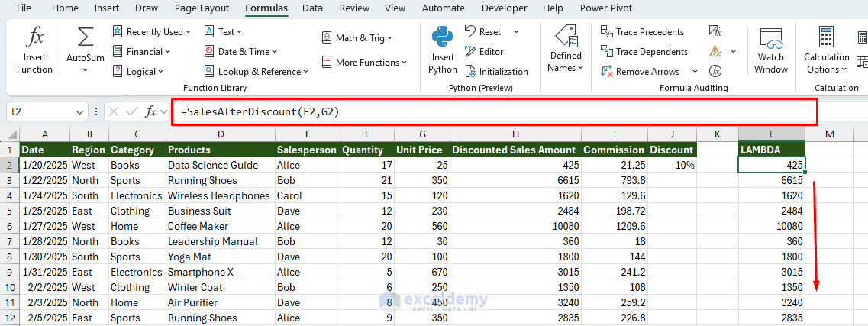Screen dimensions: 868x326
Task: Click the AutoSum sigma icon
Action: coord(86,38)
